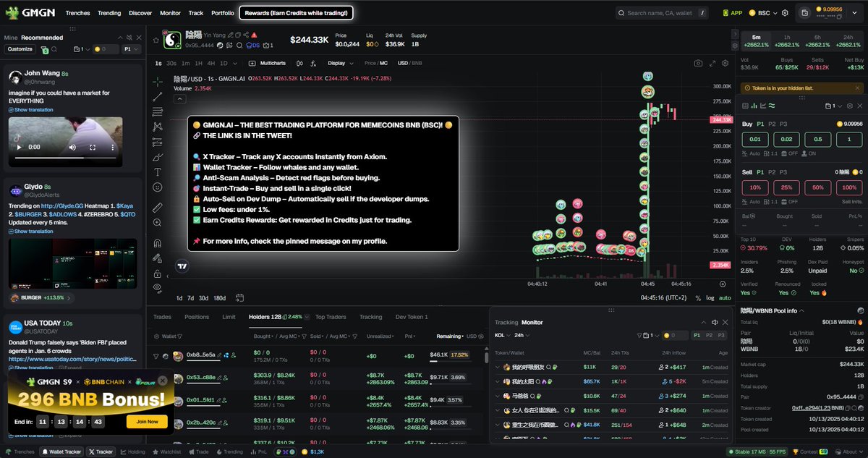
Task: Click the volume icon in Monitor panel
Action: pyautogui.click(x=714, y=322)
